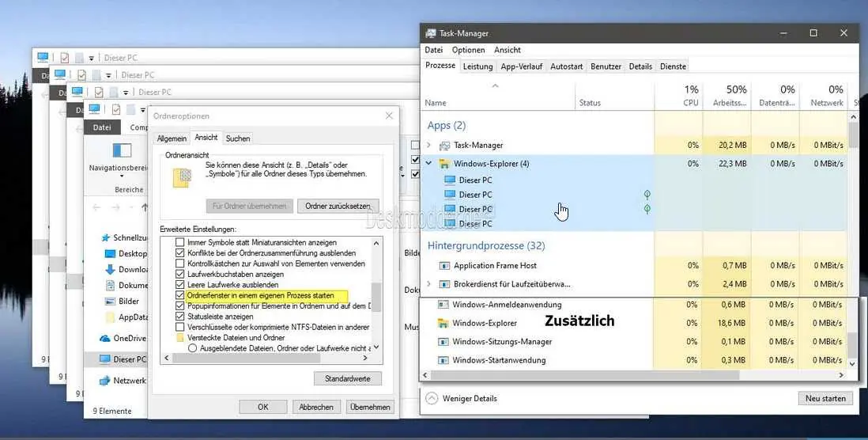868x440 pixels.
Task: Uncheck Leere Laufwerke ausblenden
Action: point(179,284)
